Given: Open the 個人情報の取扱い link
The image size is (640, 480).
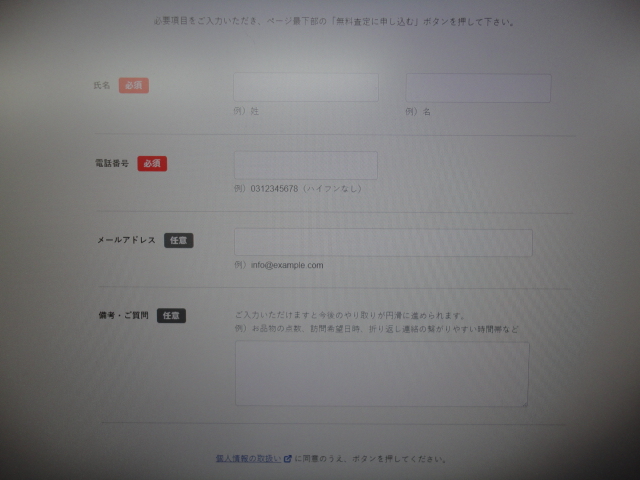Looking at the screenshot, I should pos(248,458).
